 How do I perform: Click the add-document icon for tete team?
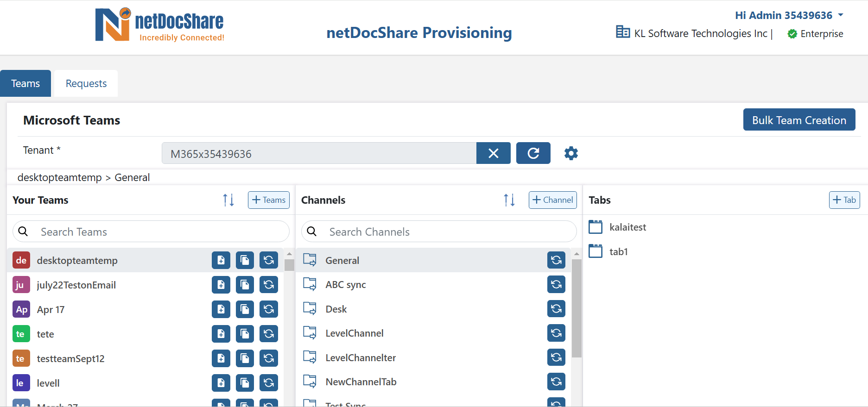[x=221, y=334]
